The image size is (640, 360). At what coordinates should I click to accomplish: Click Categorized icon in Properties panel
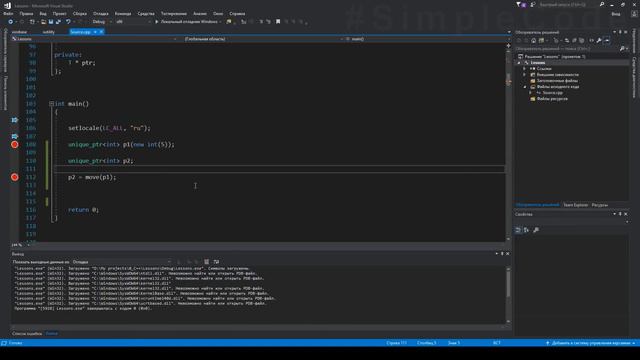tap(518, 230)
